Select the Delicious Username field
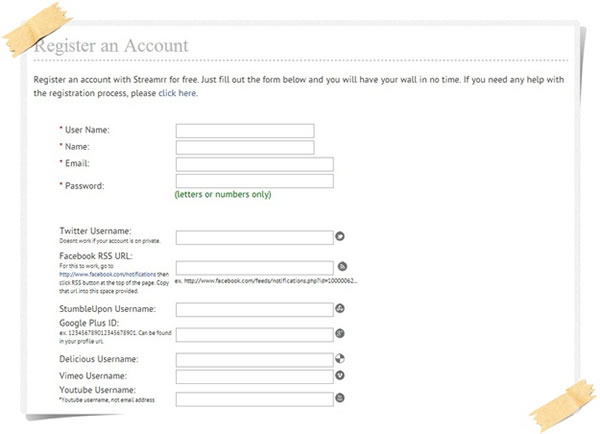Viewport: 600px width, 434px height. click(x=254, y=359)
